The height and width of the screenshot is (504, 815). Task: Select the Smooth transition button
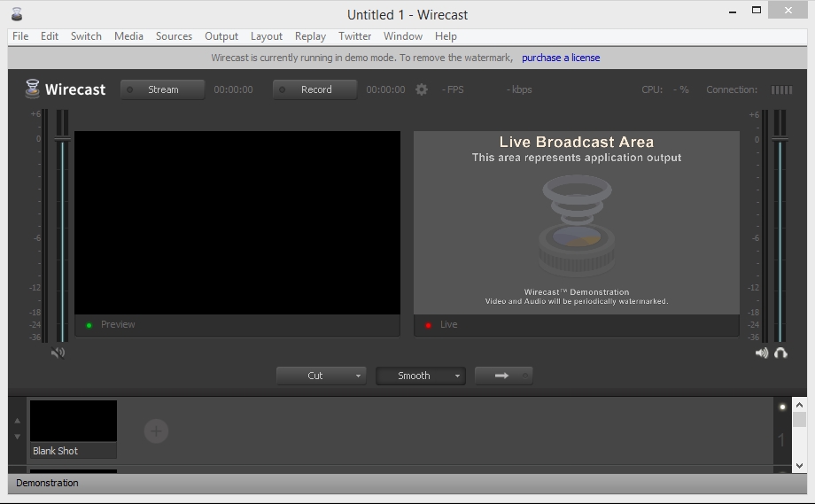tap(421, 376)
